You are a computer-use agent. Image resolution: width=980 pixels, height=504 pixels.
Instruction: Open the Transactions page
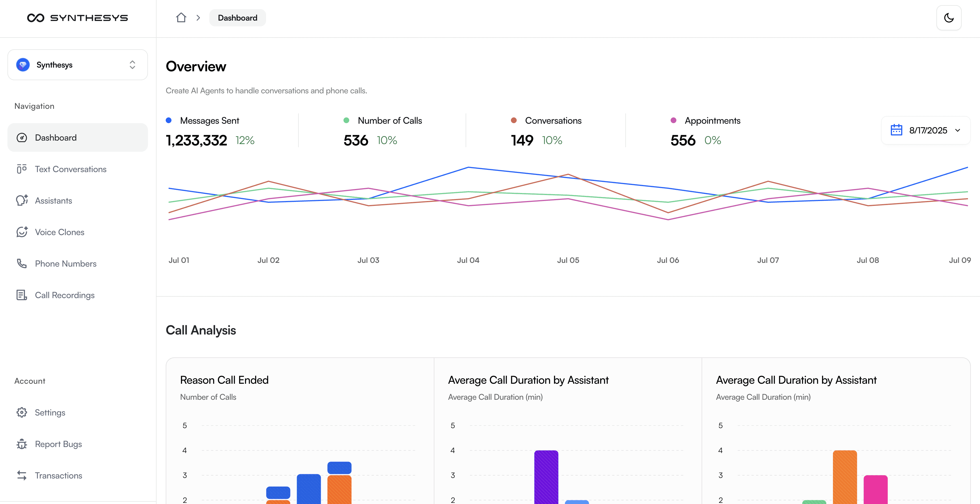(x=58, y=475)
